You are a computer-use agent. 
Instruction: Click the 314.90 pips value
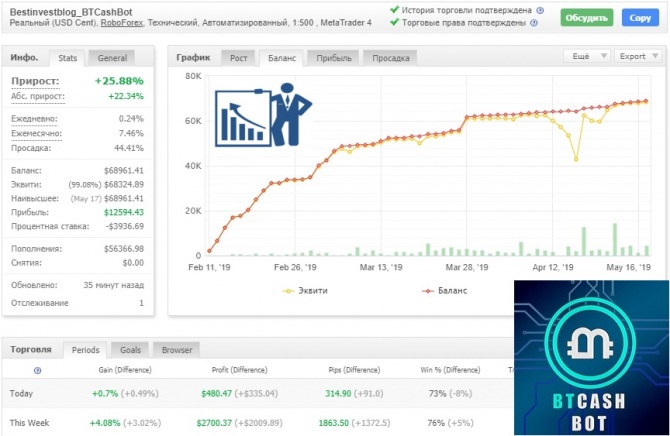pos(338,393)
